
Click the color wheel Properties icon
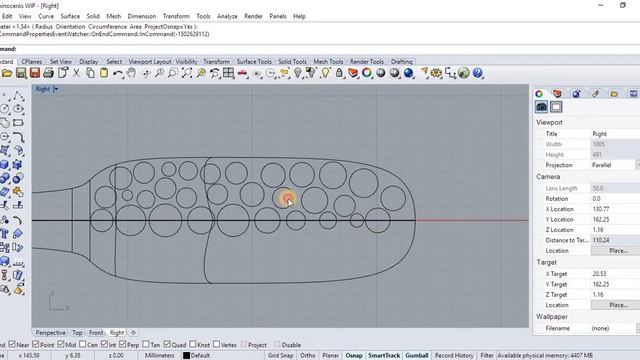(367, 73)
